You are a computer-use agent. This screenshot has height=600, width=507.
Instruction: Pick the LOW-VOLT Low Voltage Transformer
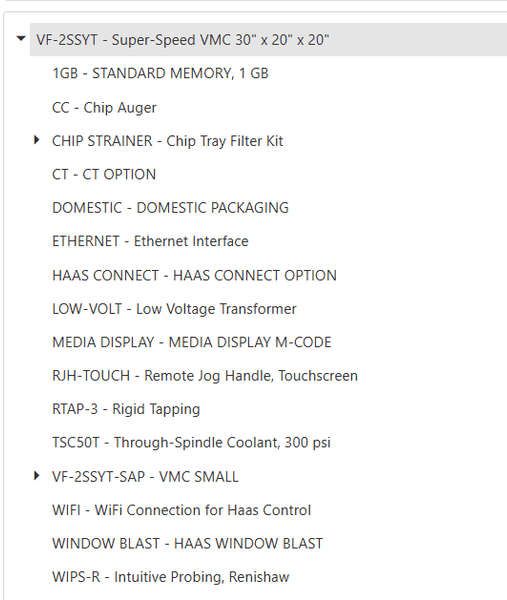[174, 309]
